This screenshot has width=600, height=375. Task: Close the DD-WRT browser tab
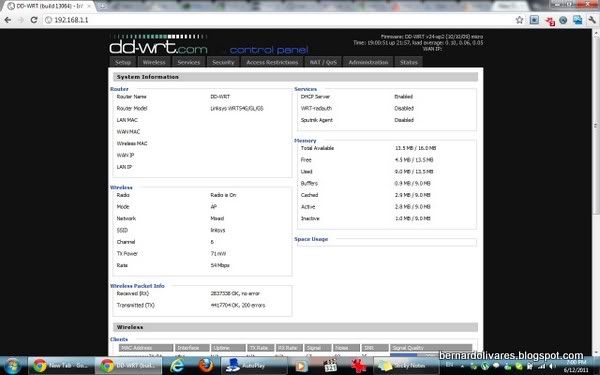[x=90, y=6]
